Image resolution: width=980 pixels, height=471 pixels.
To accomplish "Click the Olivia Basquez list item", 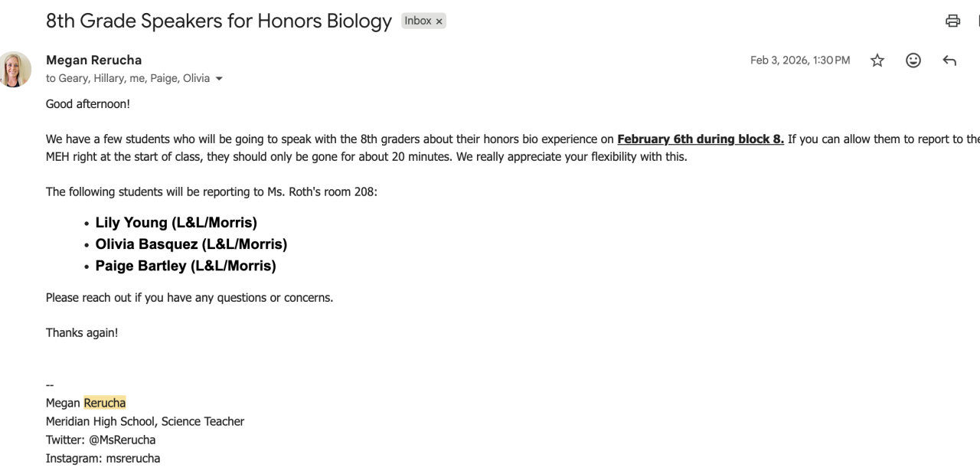I will [191, 244].
